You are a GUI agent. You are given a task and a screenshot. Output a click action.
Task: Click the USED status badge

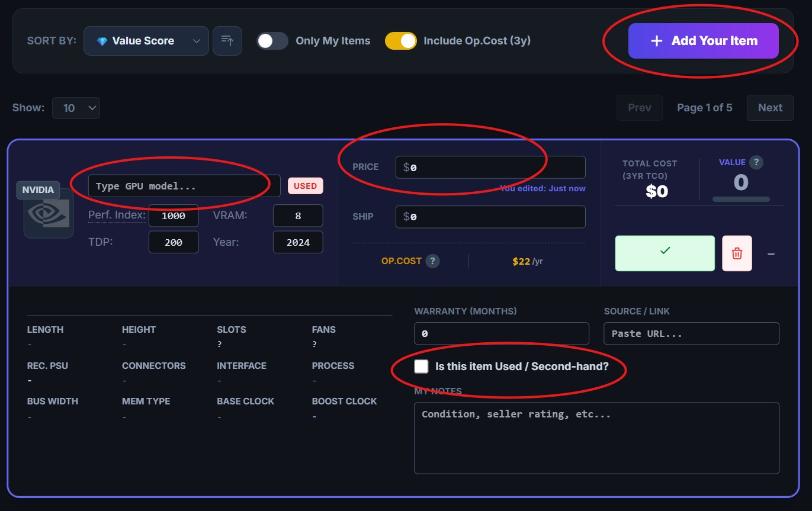coord(305,185)
